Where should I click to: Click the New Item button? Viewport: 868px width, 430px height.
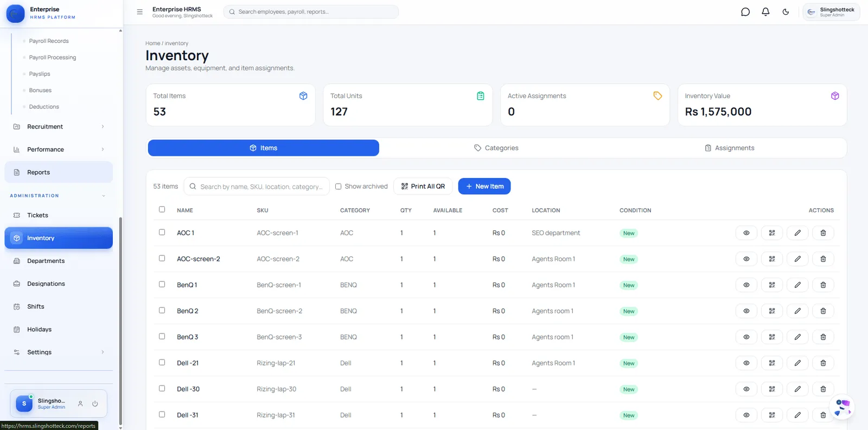[x=484, y=187]
